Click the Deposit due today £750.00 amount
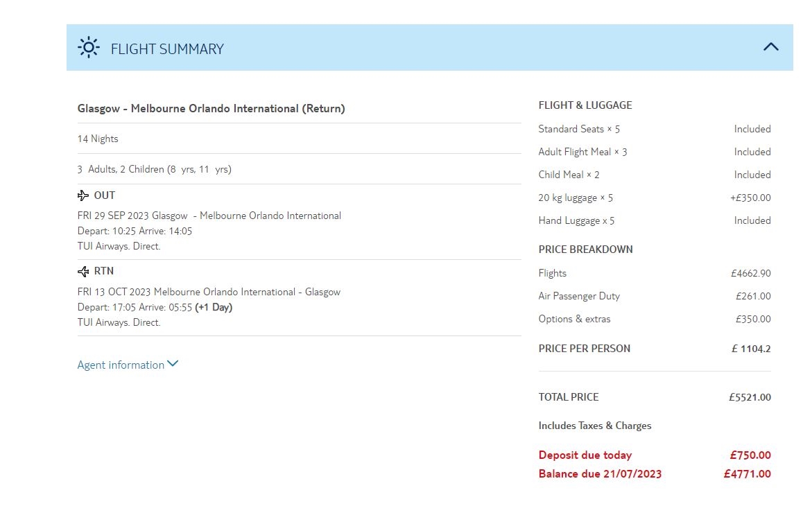Viewport: 812px width, 506px height. (750, 456)
